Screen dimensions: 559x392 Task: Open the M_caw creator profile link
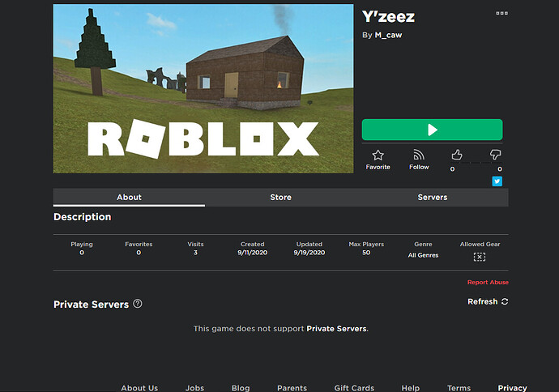(x=388, y=36)
